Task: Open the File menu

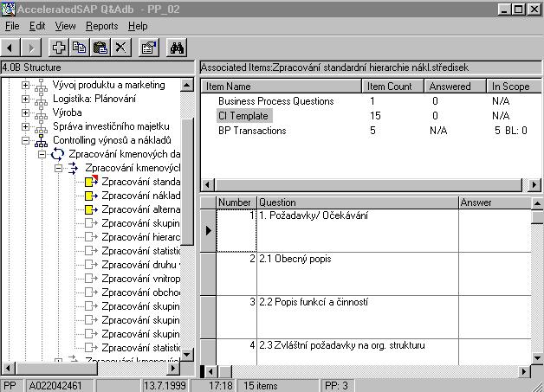Action: pyautogui.click(x=12, y=26)
